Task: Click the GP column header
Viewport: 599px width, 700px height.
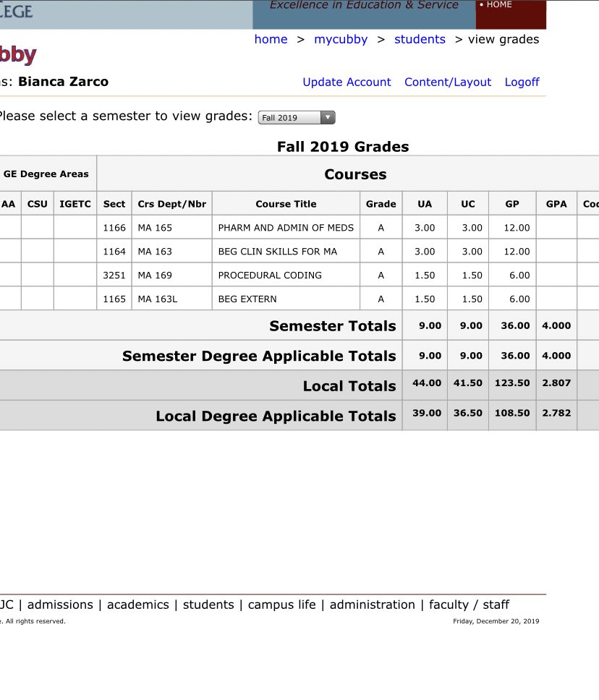Action: tap(512, 204)
